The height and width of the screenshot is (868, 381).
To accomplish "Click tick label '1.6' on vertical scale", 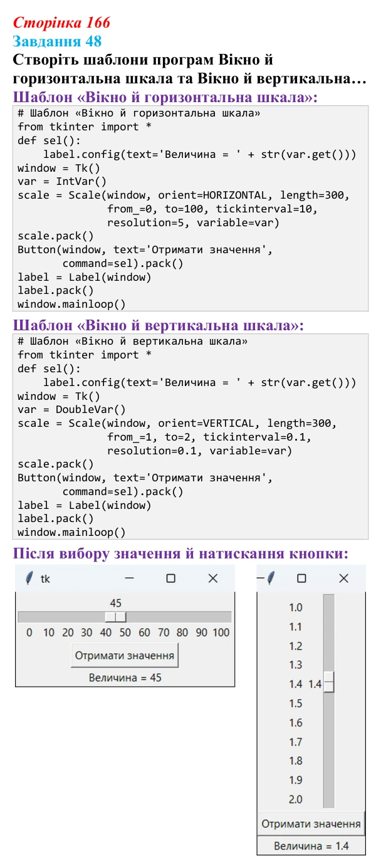I will pos(296,723).
